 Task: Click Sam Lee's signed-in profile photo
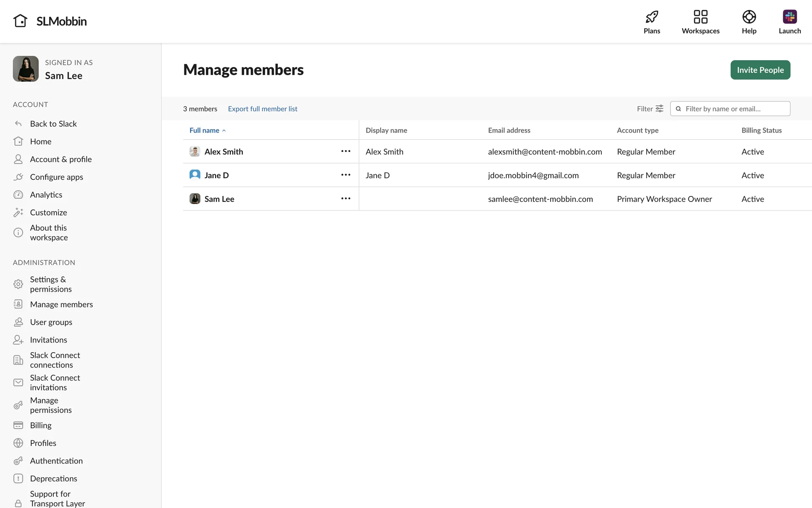click(26, 69)
